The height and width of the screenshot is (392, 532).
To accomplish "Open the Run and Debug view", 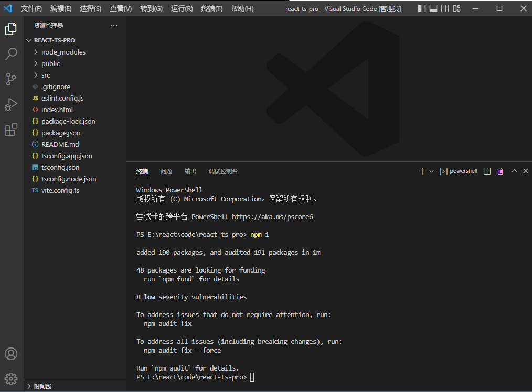I will (11, 104).
